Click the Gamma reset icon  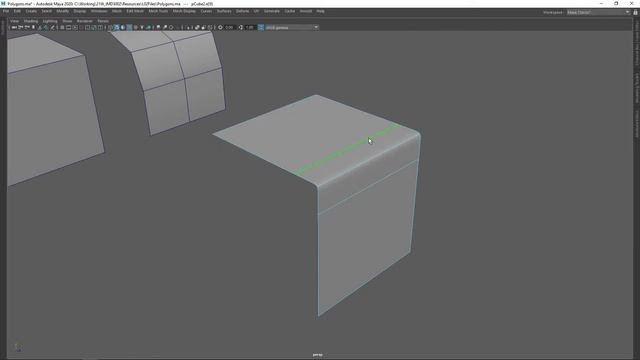click(x=241, y=27)
